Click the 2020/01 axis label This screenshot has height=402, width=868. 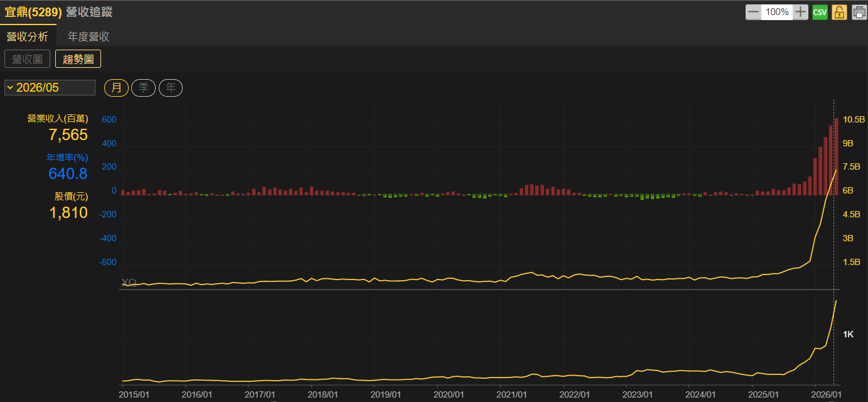click(x=449, y=394)
